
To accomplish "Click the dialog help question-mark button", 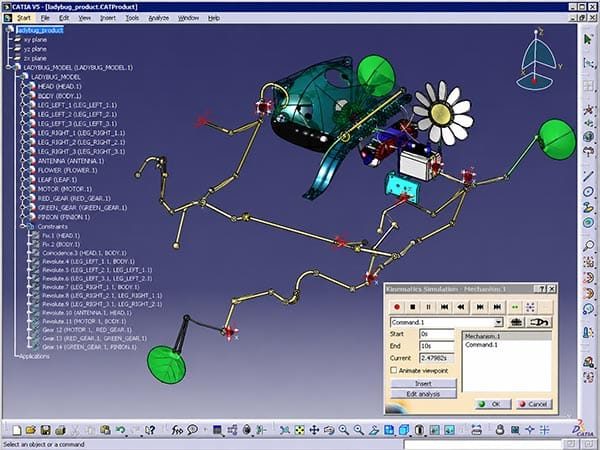I will click(x=541, y=289).
